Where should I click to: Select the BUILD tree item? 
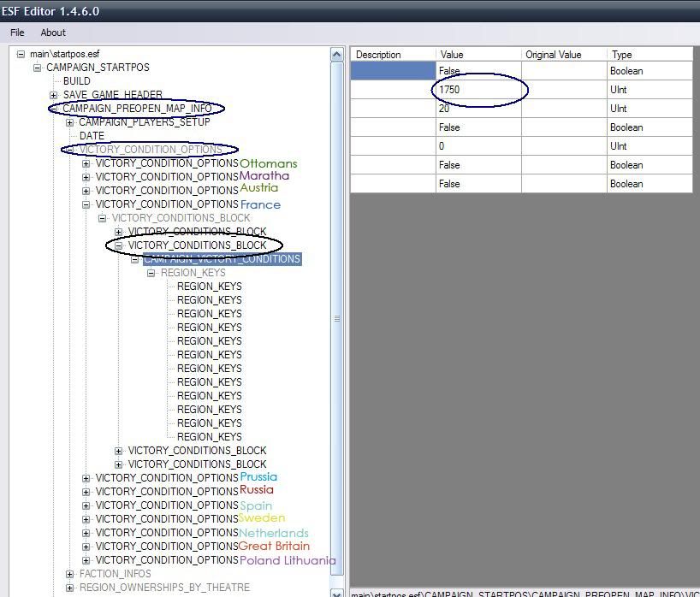(76, 81)
